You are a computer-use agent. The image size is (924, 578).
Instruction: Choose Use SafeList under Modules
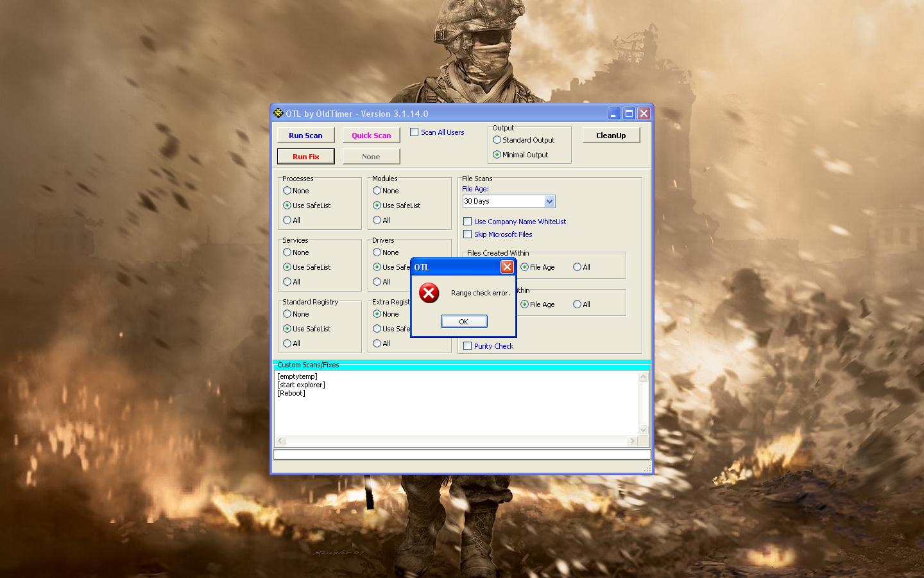tap(377, 206)
